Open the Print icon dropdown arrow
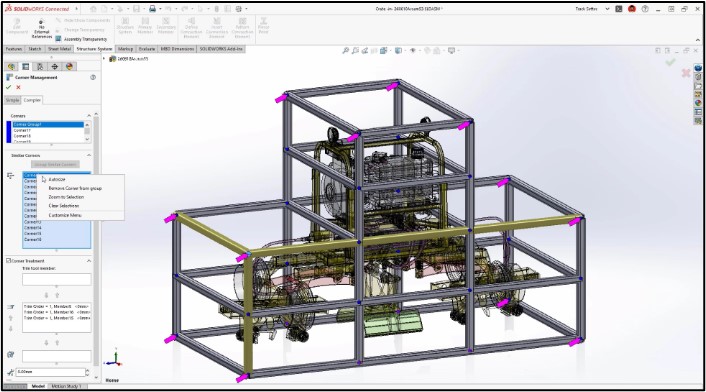 160,9
